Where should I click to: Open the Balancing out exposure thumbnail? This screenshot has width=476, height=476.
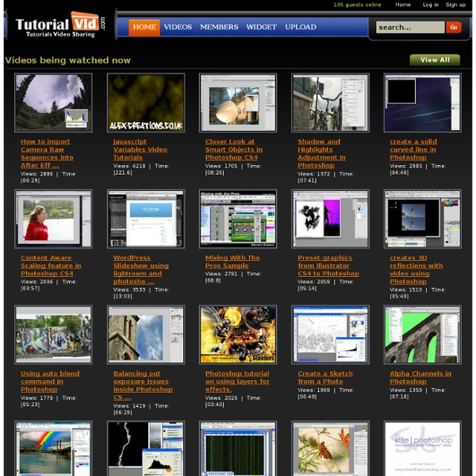pos(146,335)
